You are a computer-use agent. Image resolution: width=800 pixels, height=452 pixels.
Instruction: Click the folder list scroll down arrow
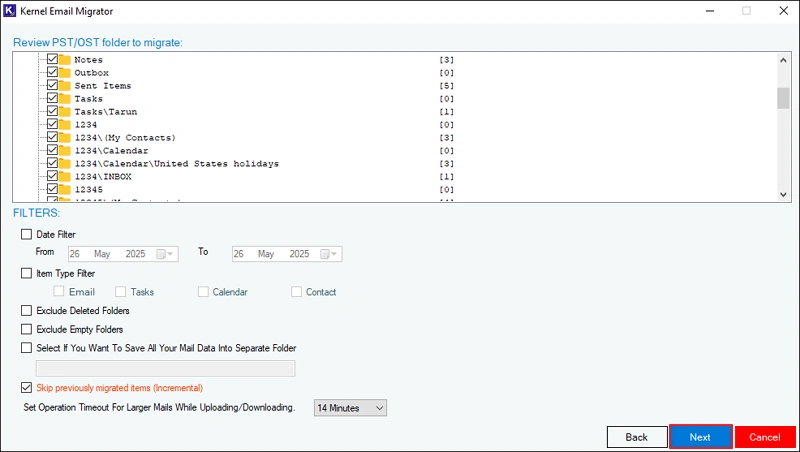coord(783,194)
